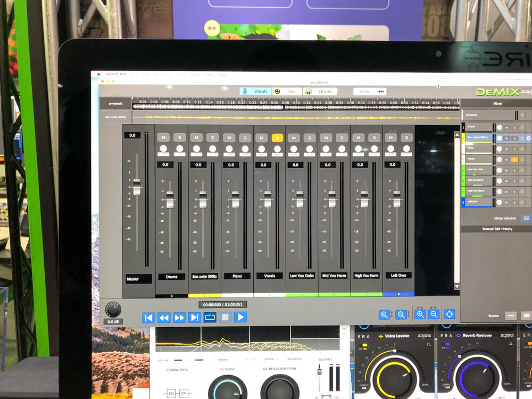Stop playback with the stop button

coord(225,317)
